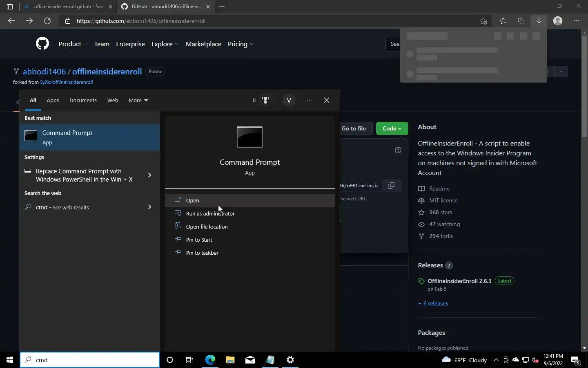
Task: Open the rewards trophy icon in search
Action: pos(265,100)
